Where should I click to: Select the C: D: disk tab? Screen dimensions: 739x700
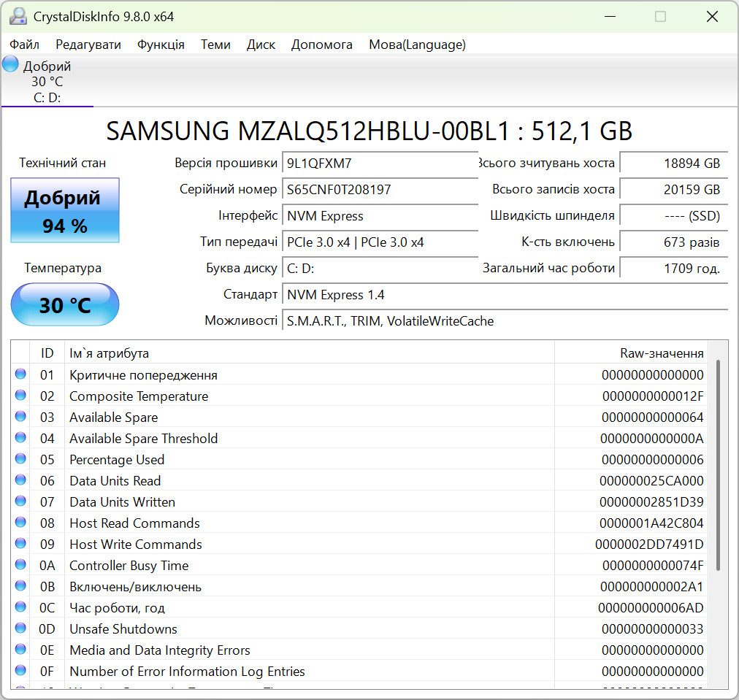coord(47,81)
